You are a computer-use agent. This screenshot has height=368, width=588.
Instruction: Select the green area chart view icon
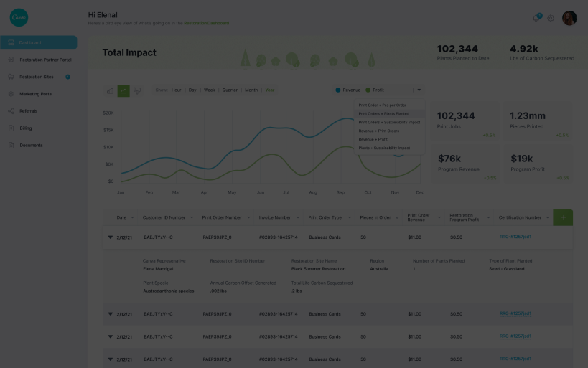(x=123, y=90)
